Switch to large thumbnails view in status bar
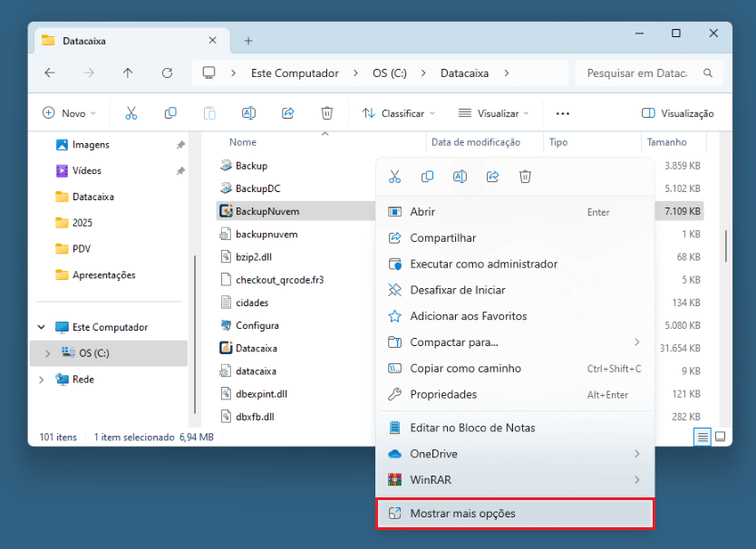The height and width of the screenshot is (549, 756). [721, 437]
